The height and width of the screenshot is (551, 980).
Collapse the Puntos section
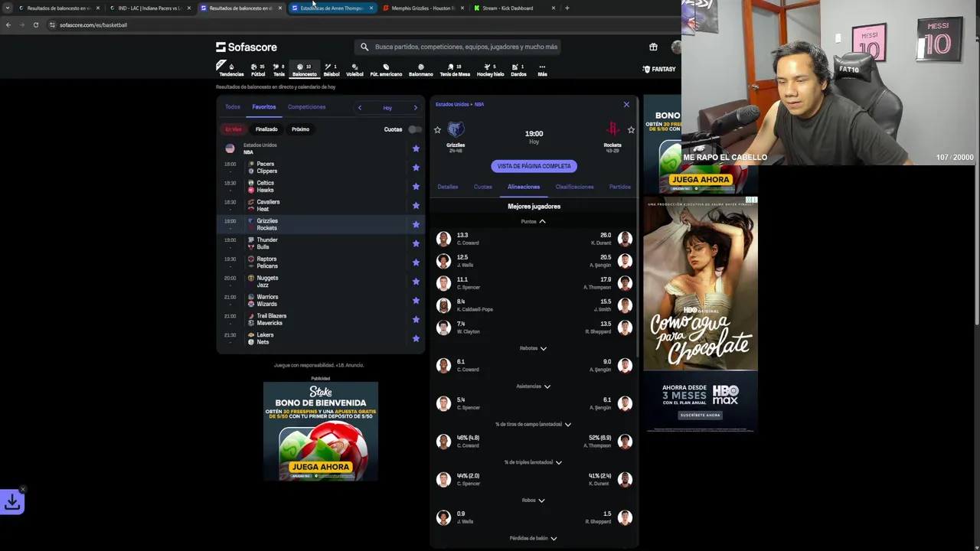(534, 221)
